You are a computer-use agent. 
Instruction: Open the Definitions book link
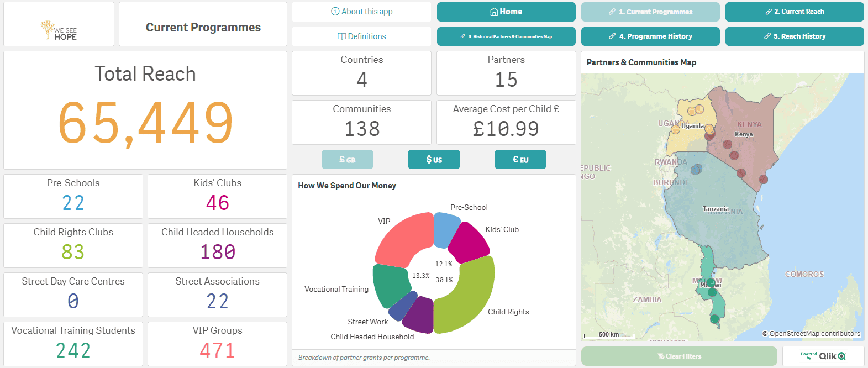point(361,36)
